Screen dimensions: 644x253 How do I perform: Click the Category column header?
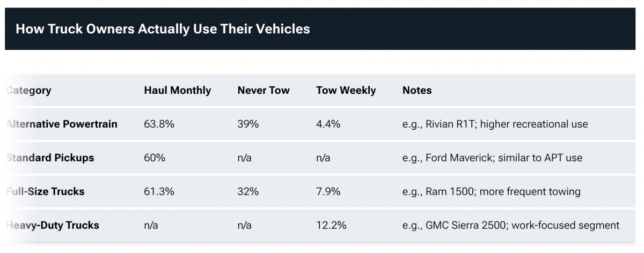(30, 91)
